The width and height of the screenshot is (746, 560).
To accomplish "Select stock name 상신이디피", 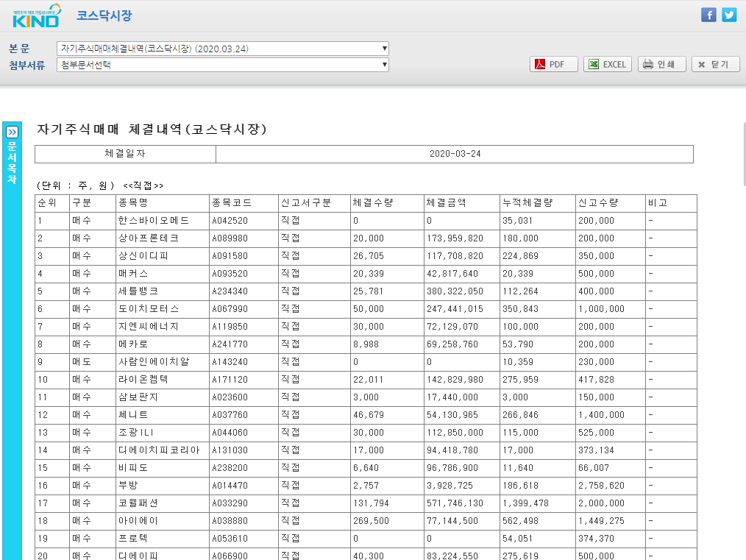I will coord(143,255).
